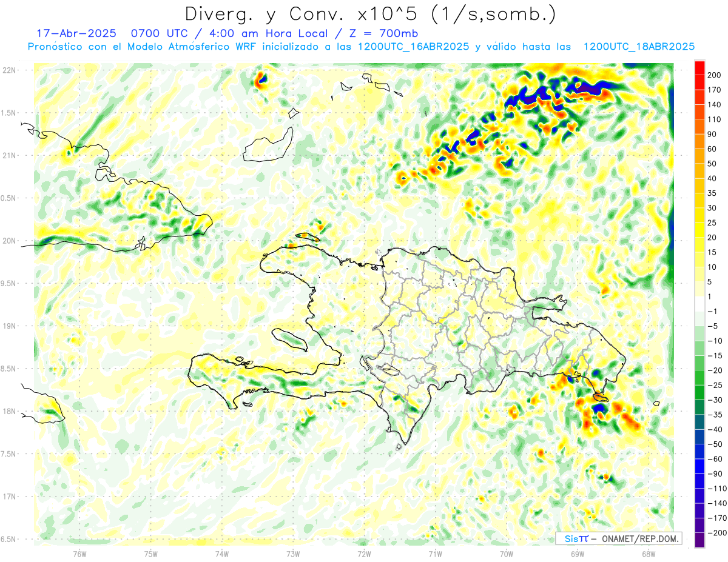Click the '71W' longitude label

click(x=435, y=554)
